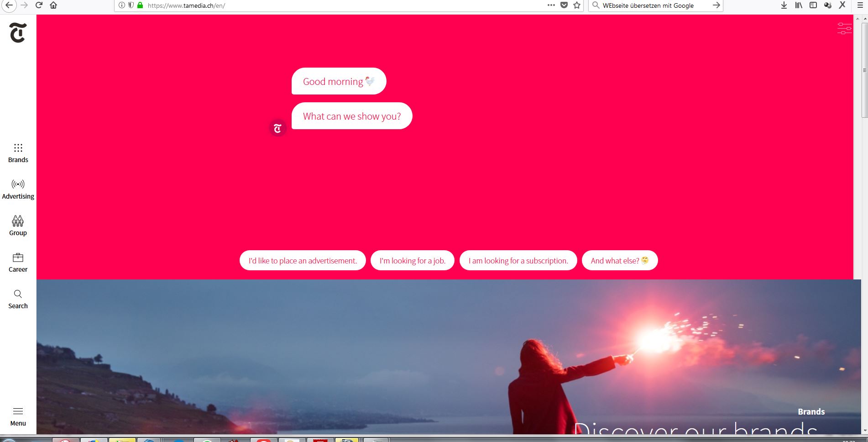The width and height of the screenshot is (868, 442).
Task: Select "I am looking for a subscription."
Action: point(518,260)
